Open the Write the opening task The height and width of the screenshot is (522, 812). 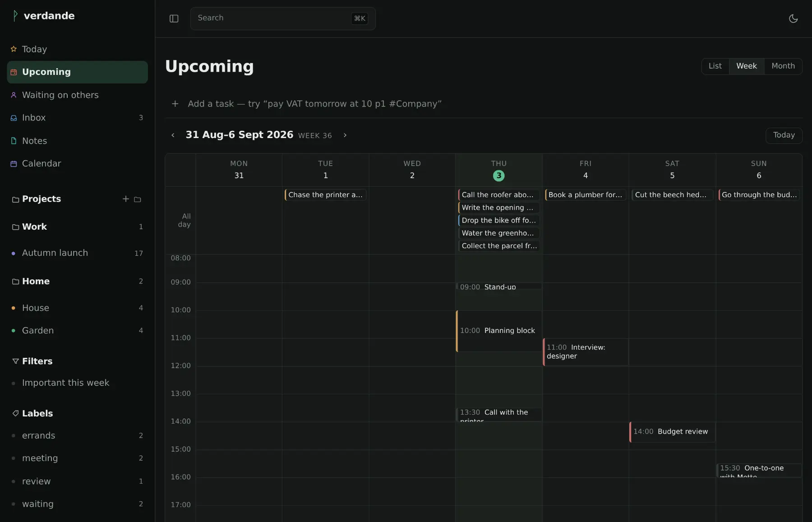[498, 208]
